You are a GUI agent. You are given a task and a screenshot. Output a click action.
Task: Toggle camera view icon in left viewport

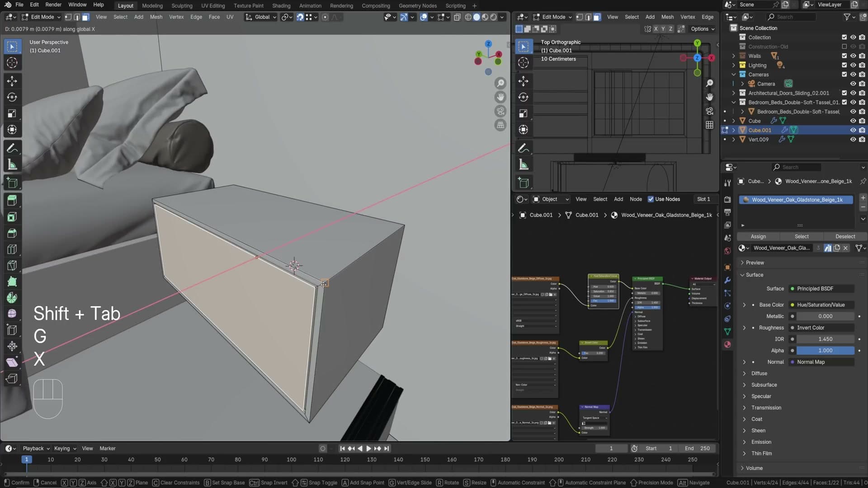pyautogui.click(x=500, y=111)
